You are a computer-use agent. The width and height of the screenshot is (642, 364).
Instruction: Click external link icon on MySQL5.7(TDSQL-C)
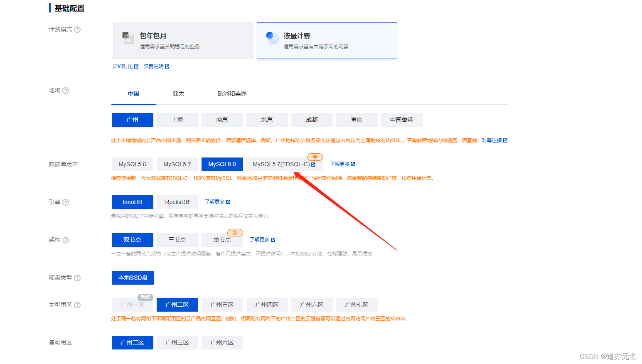click(x=313, y=165)
